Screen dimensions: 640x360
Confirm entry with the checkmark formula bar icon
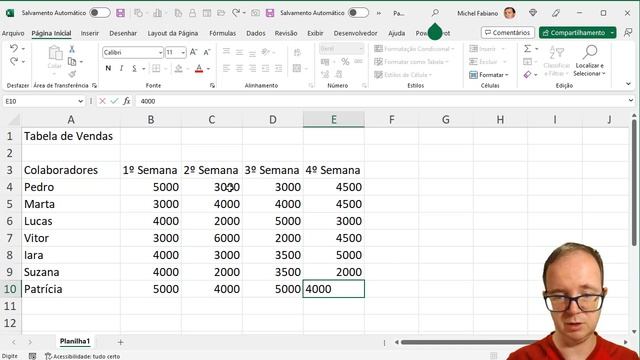[114, 101]
